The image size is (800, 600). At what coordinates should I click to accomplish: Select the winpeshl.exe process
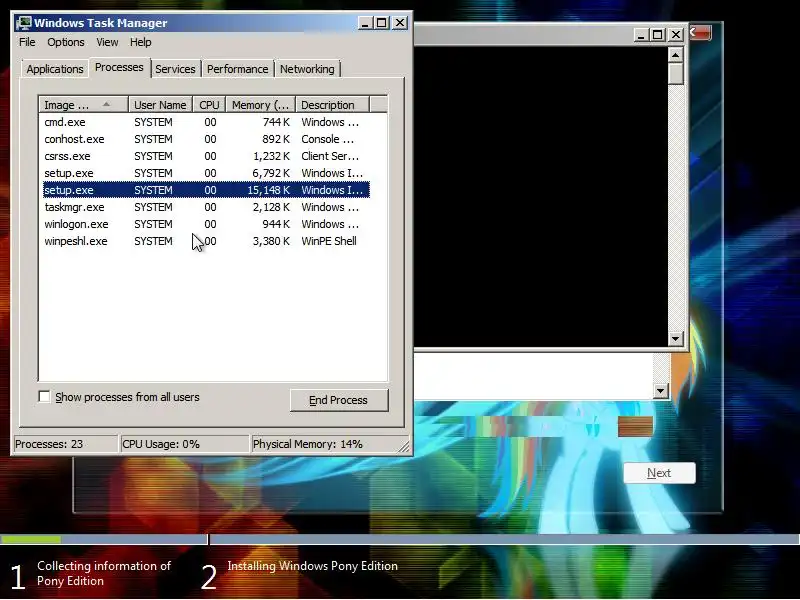tap(206, 241)
